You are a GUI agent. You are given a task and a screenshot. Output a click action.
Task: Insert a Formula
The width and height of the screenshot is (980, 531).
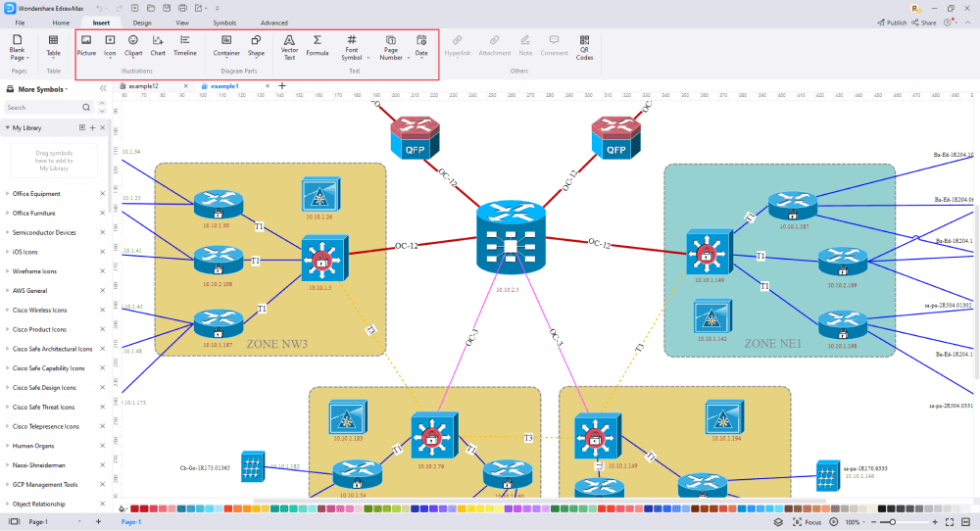[318, 46]
